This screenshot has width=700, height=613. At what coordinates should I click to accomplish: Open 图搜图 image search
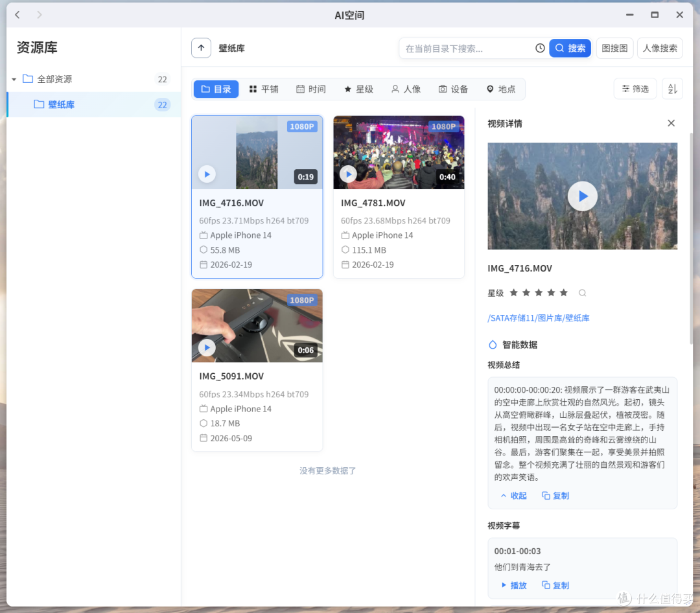pos(614,48)
